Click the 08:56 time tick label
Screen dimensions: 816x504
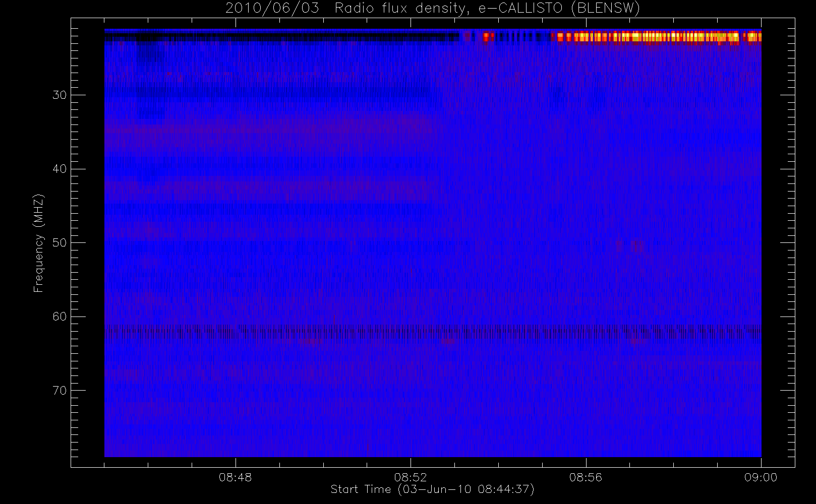[x=586, y=477]
